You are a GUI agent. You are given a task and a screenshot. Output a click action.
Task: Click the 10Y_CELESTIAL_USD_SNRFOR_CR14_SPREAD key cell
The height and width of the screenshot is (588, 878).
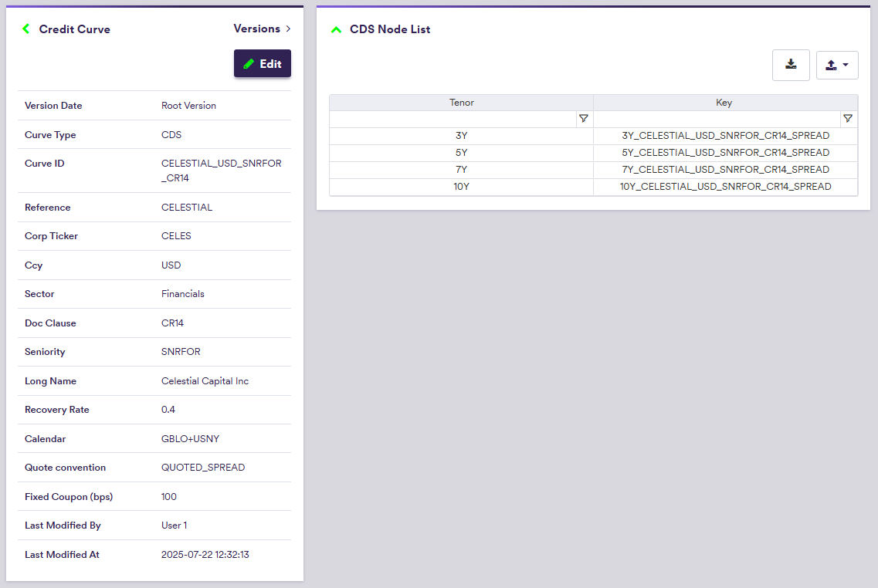[x=725, y=187]
